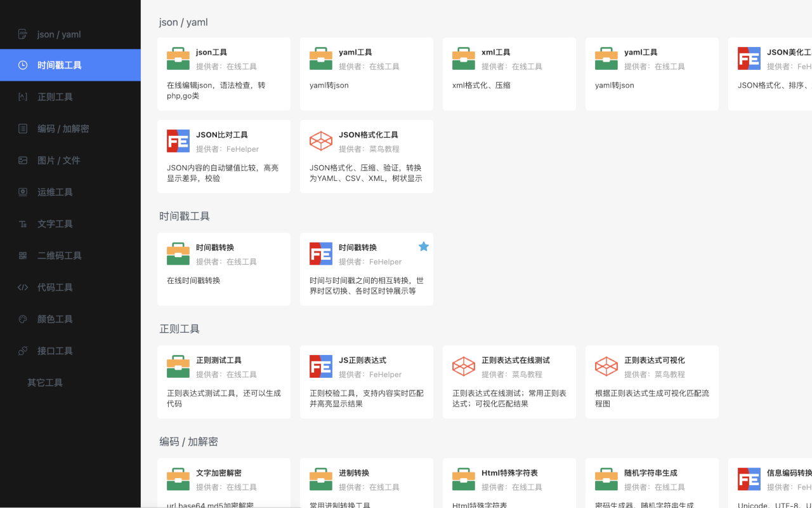812x508 pixels.
Task: Select 接口工具 in the sidebar
Action: pos(70,351)
